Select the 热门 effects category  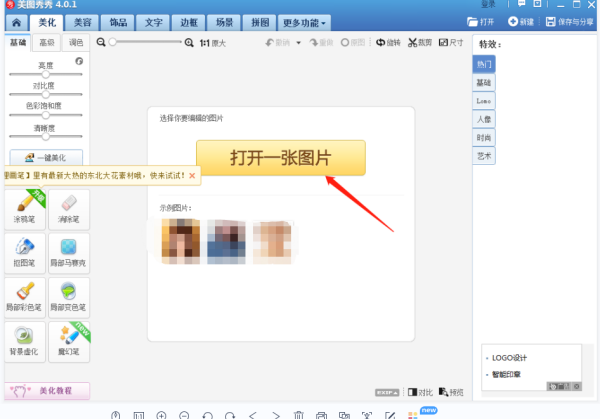click(x=484, y=64)
